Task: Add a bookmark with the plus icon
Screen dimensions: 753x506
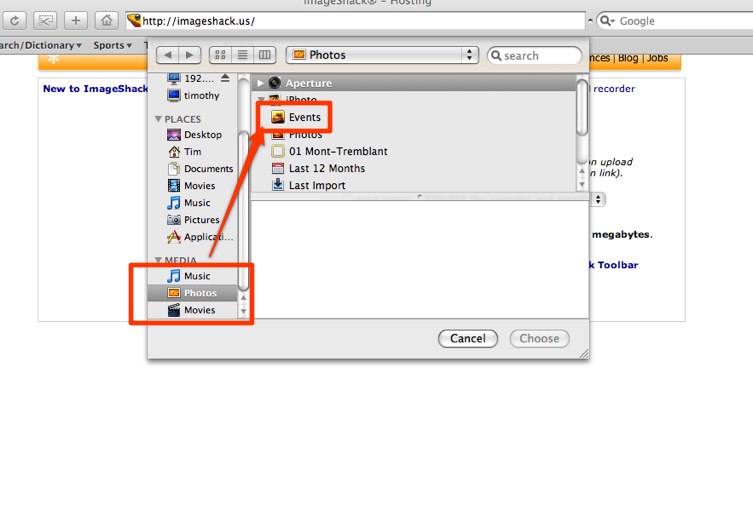Action: click(75, 21)
